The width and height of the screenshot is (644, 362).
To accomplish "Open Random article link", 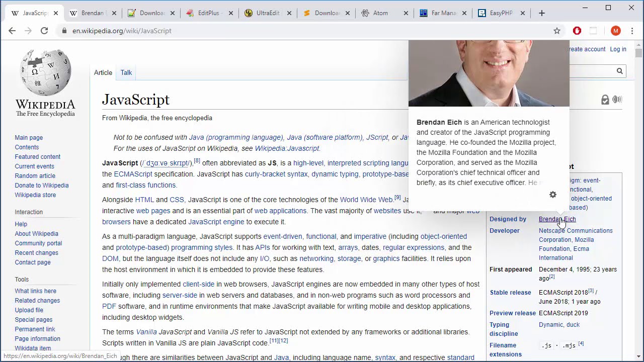I will (x=35, y=176).
